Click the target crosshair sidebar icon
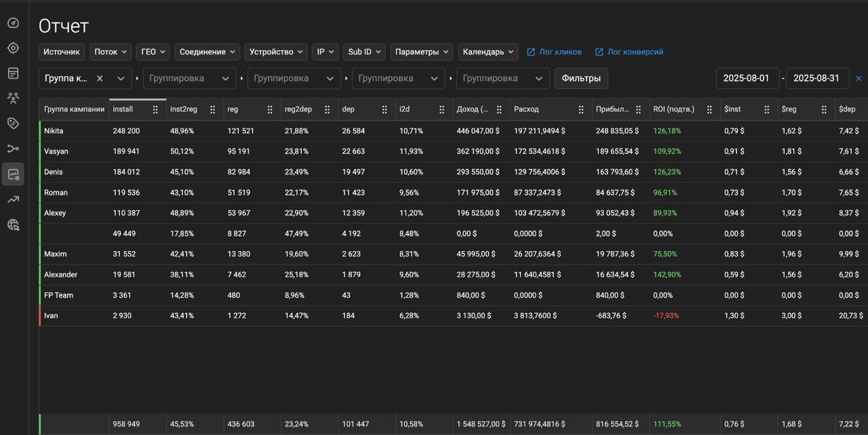 13,48
